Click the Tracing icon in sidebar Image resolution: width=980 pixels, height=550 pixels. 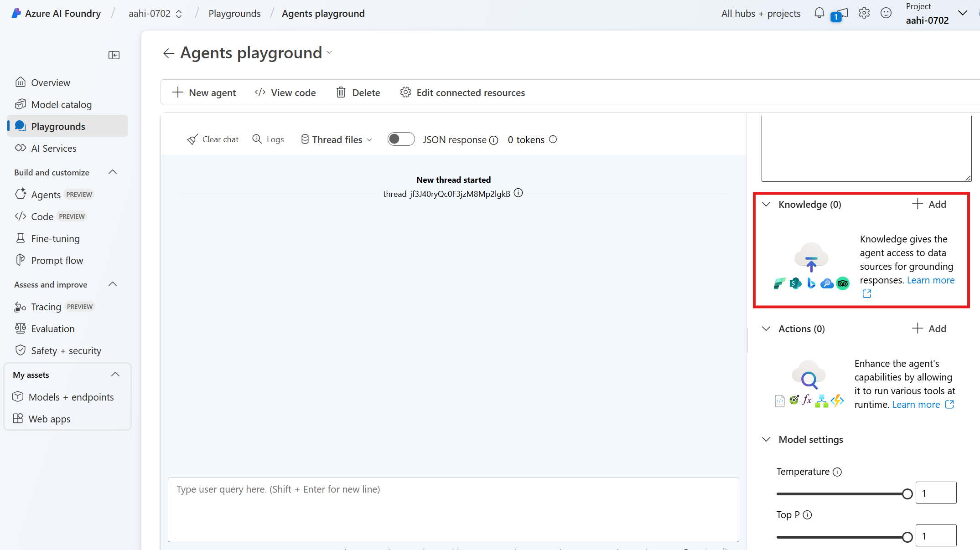[21, 307]
